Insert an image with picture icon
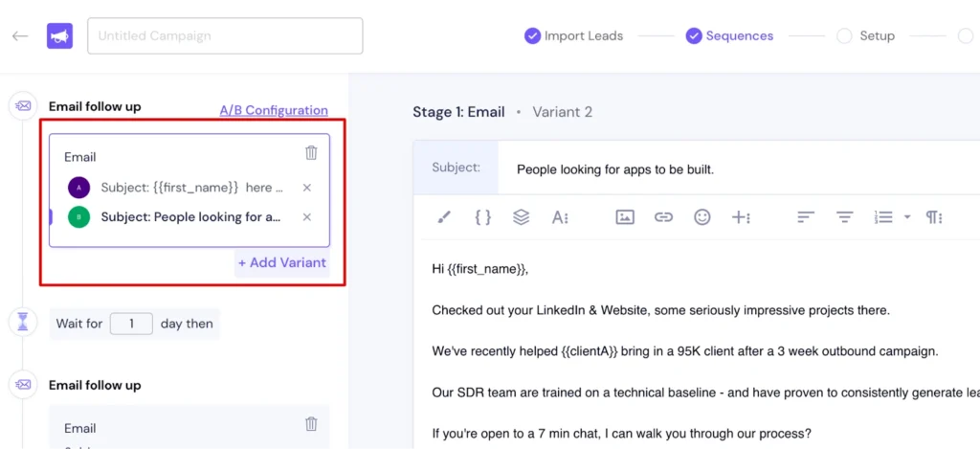This screenshot has height=449, width=980. (x=625, y=217)
